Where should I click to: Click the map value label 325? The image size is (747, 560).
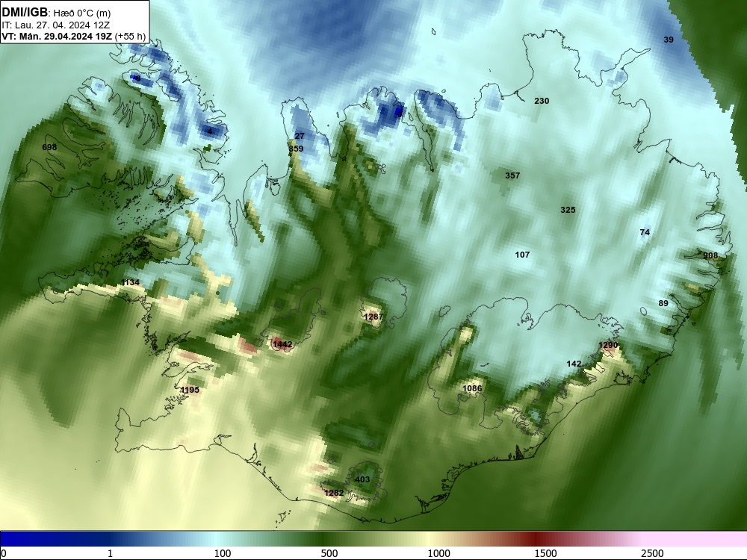tap(568, 210)
